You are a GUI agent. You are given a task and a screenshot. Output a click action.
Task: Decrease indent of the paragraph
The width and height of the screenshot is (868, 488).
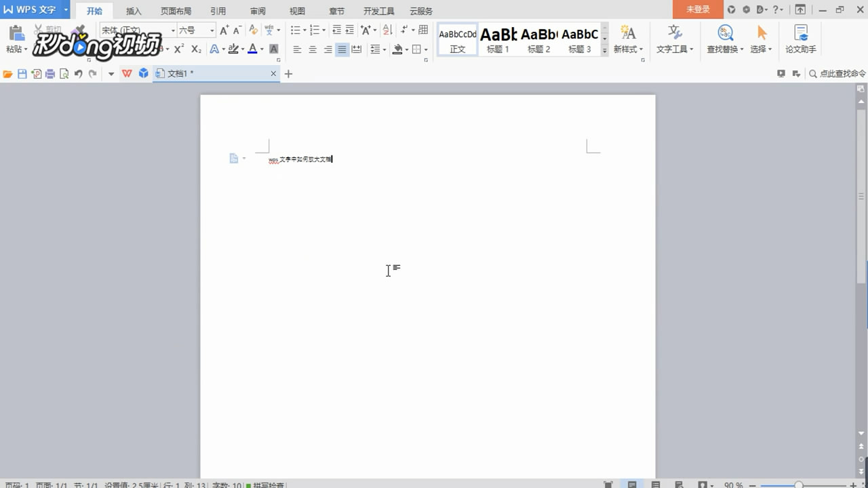[x=337, y=30]
